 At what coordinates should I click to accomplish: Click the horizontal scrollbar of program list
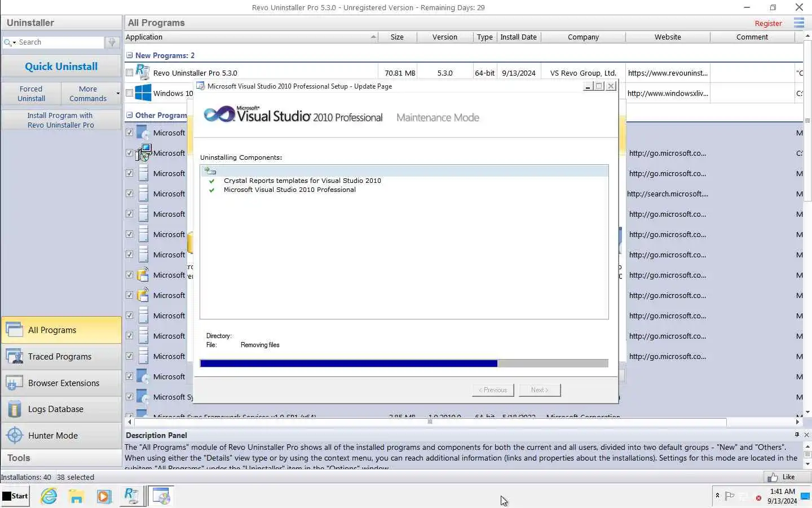point(430,422)
